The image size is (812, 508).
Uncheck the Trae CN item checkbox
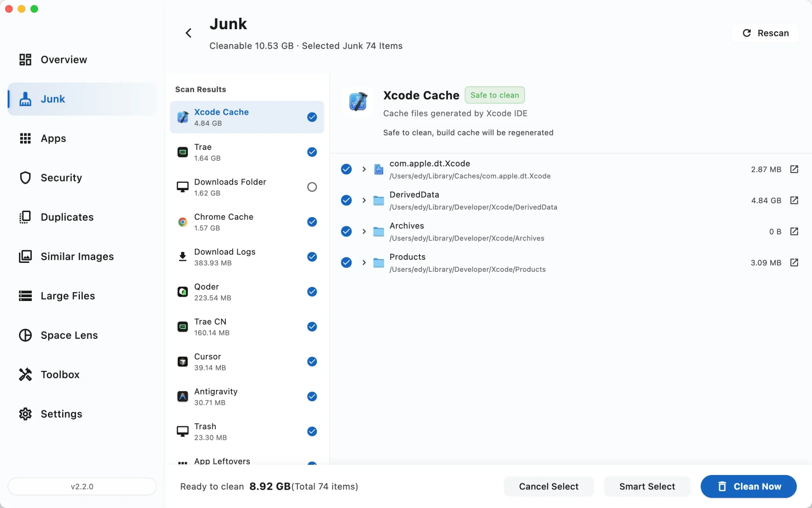pyautogui.click(x=312, y=326)
